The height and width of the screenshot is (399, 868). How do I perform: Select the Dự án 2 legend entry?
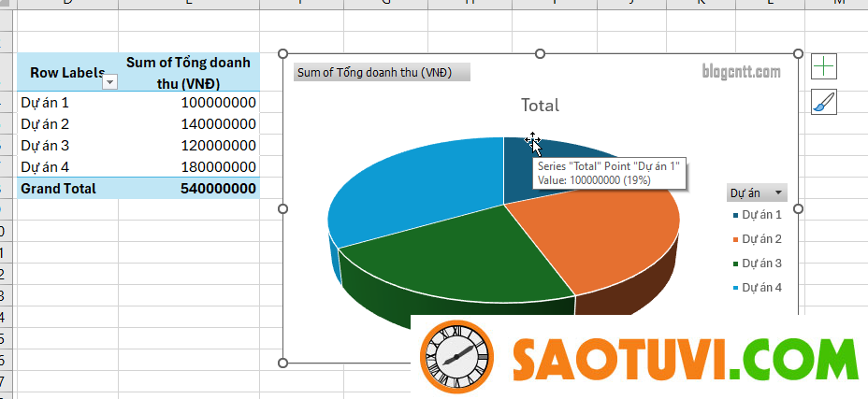tap(761, 239)
